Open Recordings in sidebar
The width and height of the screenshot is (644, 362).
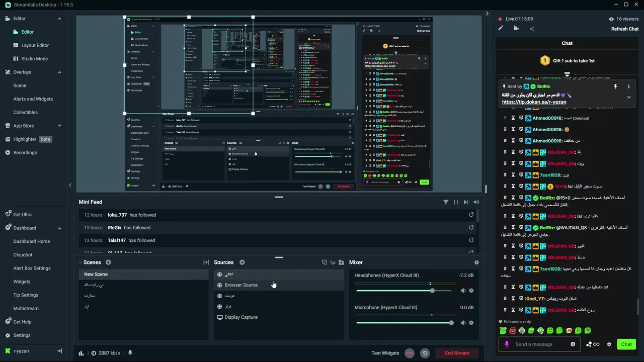click(25, 153)
